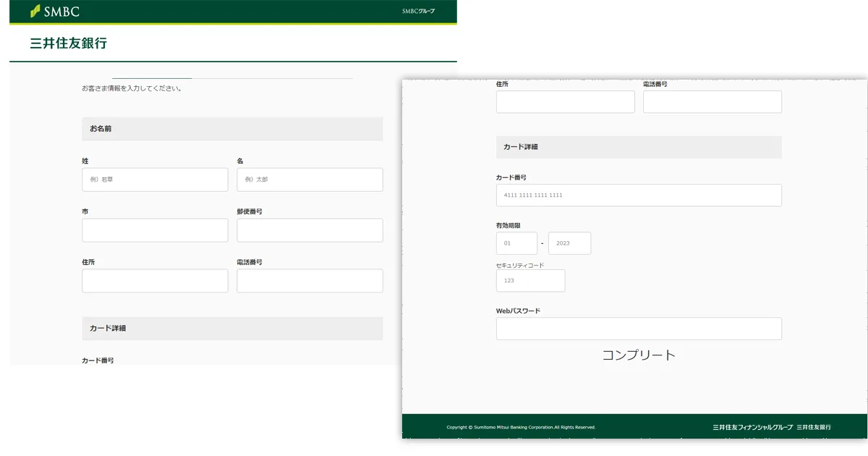
Task: Click 電話番号 phone field in front window
Action: pos(712,102)
